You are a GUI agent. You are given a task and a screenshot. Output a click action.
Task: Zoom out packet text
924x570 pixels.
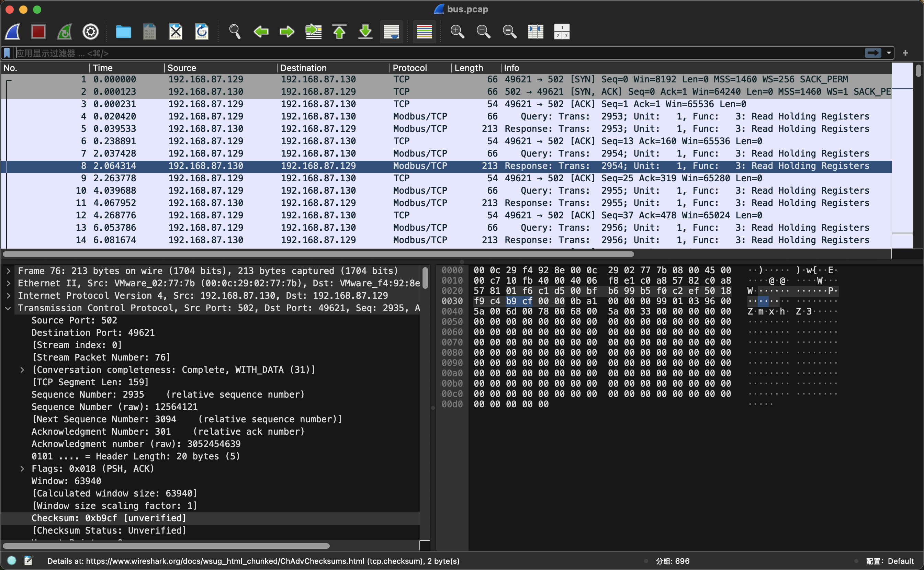[x=484, y=32]
